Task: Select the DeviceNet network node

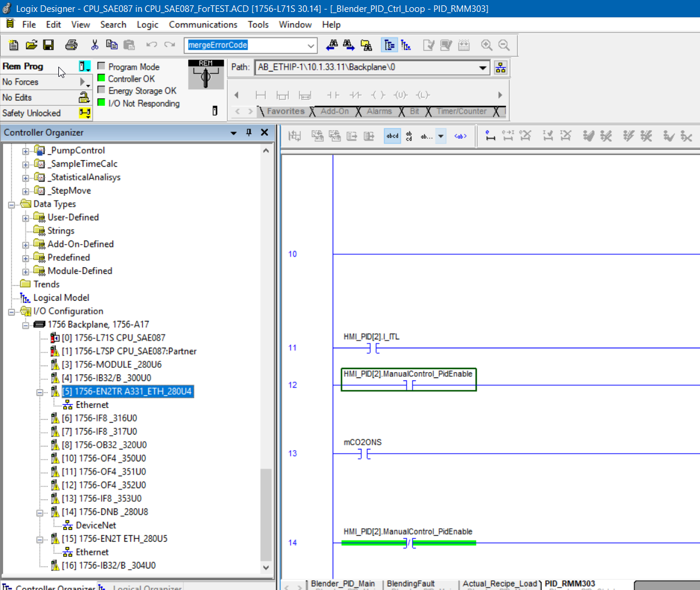Action: click(96, 526)
